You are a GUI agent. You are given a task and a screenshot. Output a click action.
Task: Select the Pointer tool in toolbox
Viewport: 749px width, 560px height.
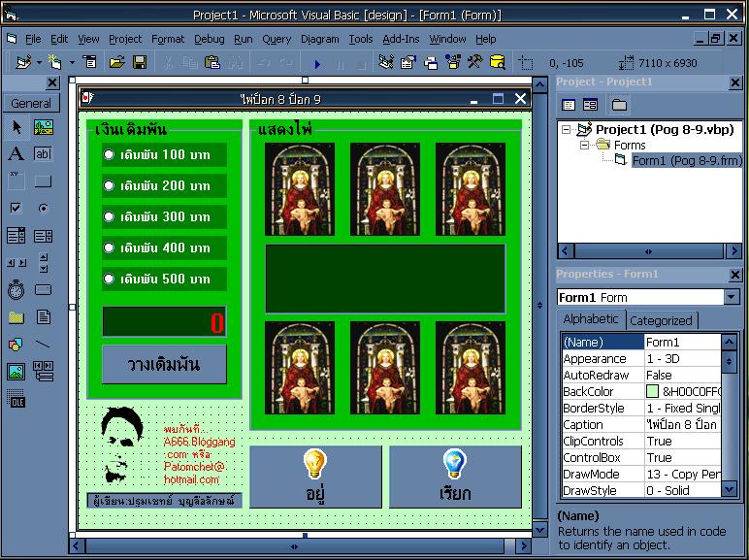(16, 127)
